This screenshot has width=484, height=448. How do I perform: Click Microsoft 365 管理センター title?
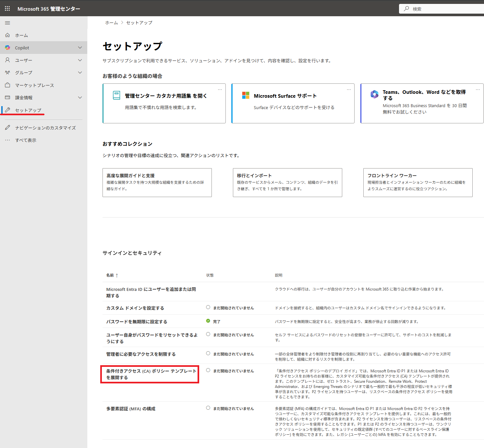[x=49, y=9]
